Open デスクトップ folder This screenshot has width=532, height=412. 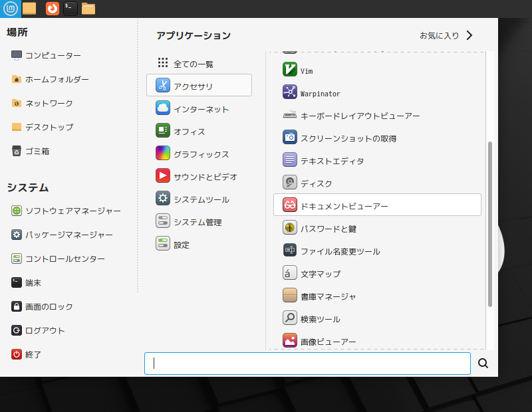pos(42,127)
